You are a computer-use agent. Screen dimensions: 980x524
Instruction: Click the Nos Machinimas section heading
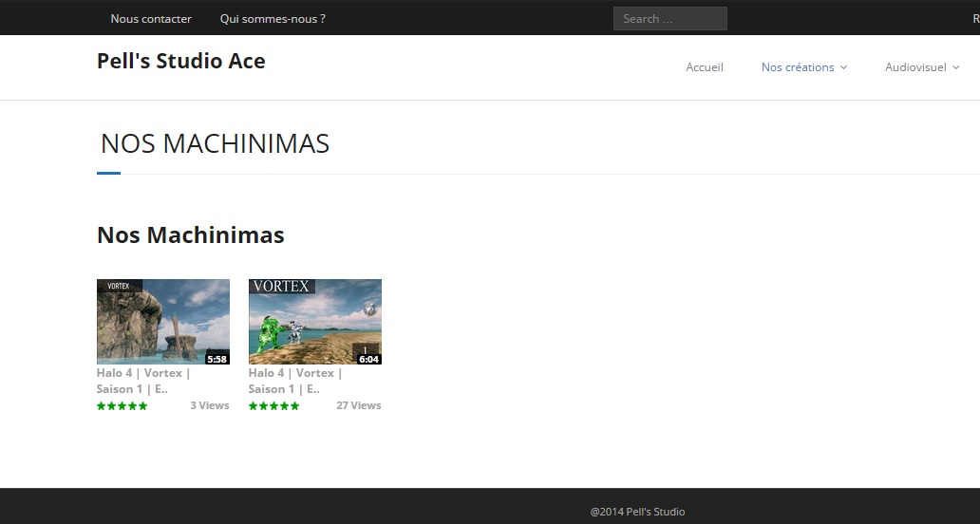click(x=191, y=235)
